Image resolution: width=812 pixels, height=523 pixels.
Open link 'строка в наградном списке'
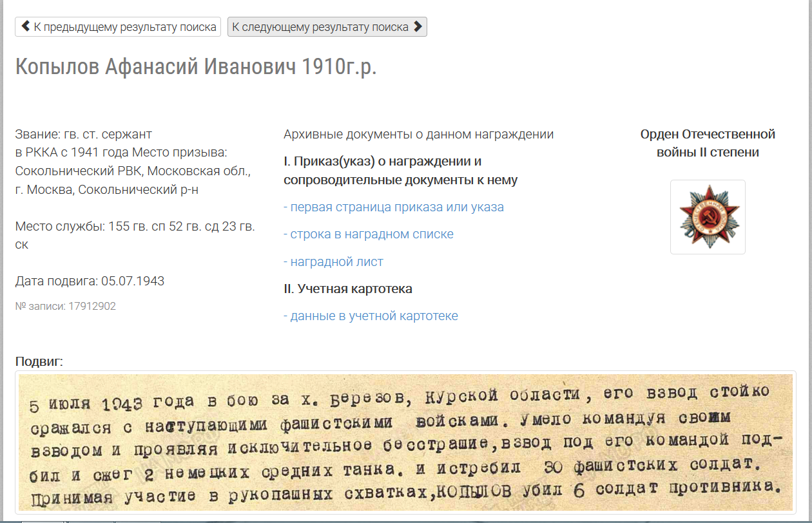(372, 234)
